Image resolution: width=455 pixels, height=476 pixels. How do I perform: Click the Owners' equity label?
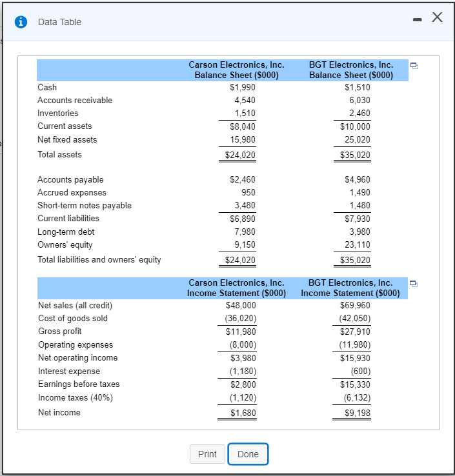[x=65, y=244]
